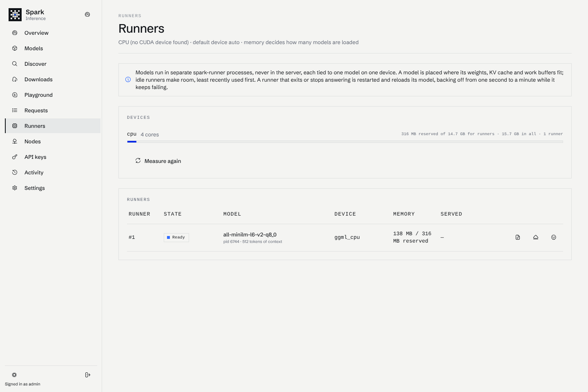Click the MODEL column header

tap(232, 214)
